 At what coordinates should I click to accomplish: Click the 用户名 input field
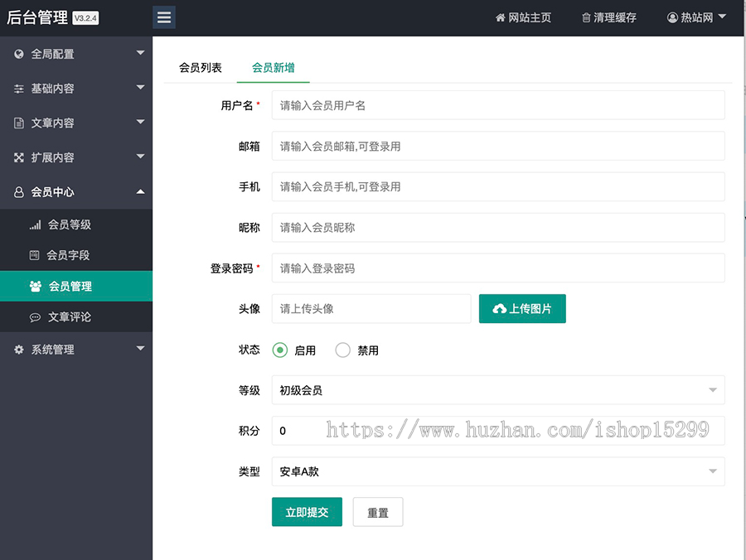(x=498, y=105)
